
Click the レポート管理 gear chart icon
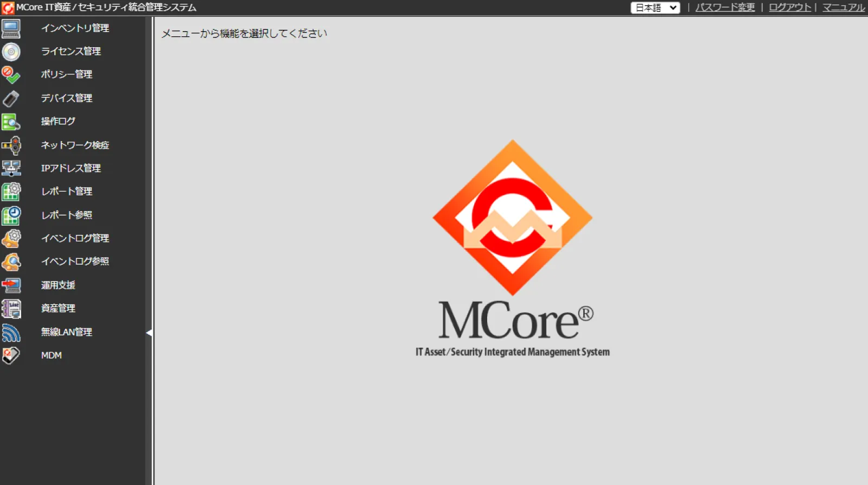tap(11, 192)
